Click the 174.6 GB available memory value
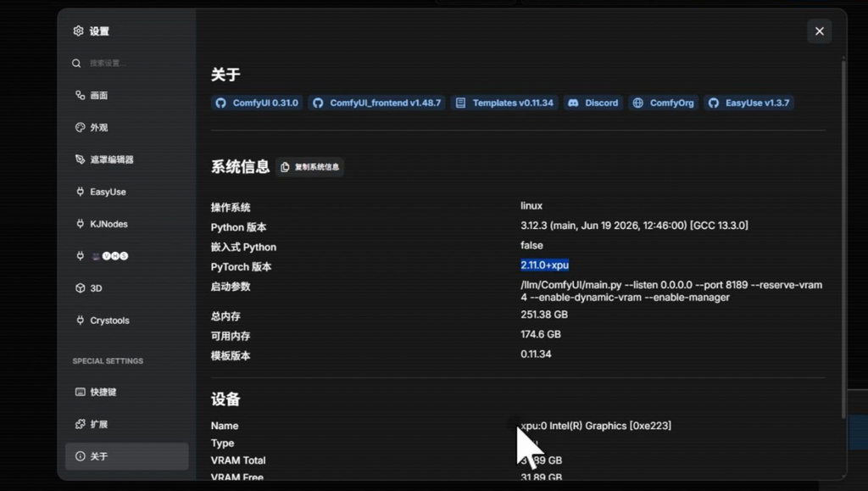Viewport: 868px width, 491px height. pos(541,334)
